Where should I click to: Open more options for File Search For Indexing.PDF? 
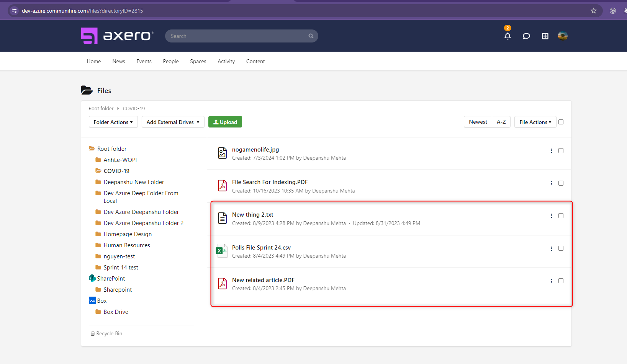[552, 183]
